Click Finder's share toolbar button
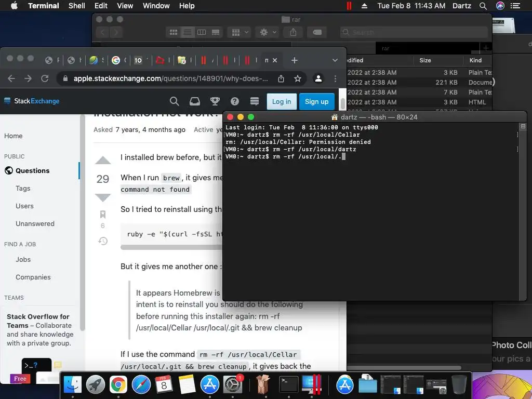Viewport: 532px width, 399px height. 293,32
